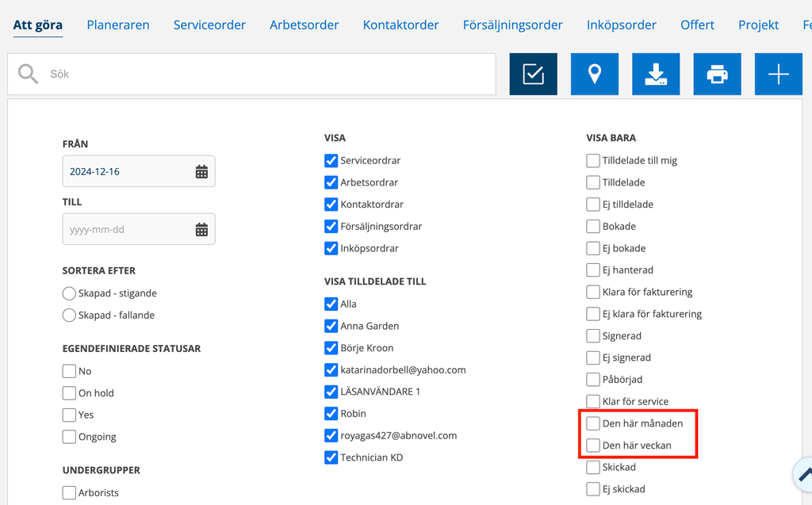The image size is (812, 505).
Task: Switch to the Att göra tab
Action: click(x=38, y=25)
